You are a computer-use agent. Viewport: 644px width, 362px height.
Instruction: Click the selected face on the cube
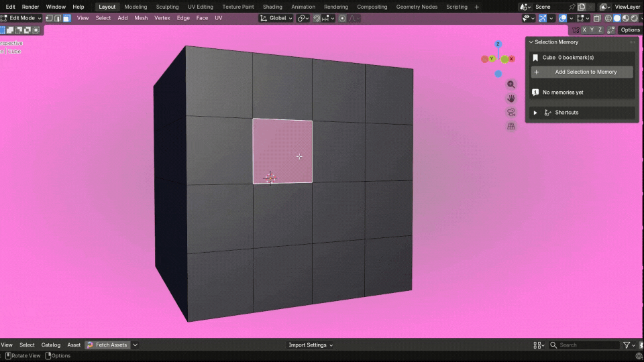282,151
